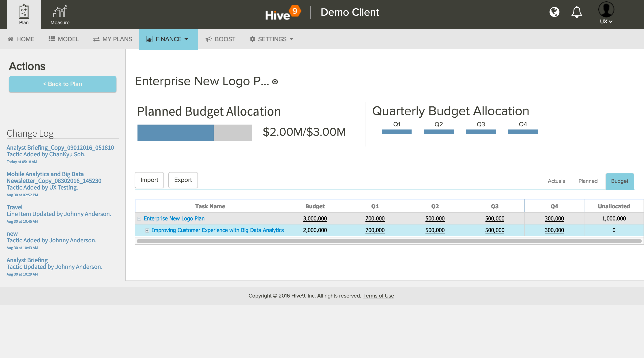The image size is (644, 358).
Task: Expand Improving Customer Experience row
Action: pos(147,230)
